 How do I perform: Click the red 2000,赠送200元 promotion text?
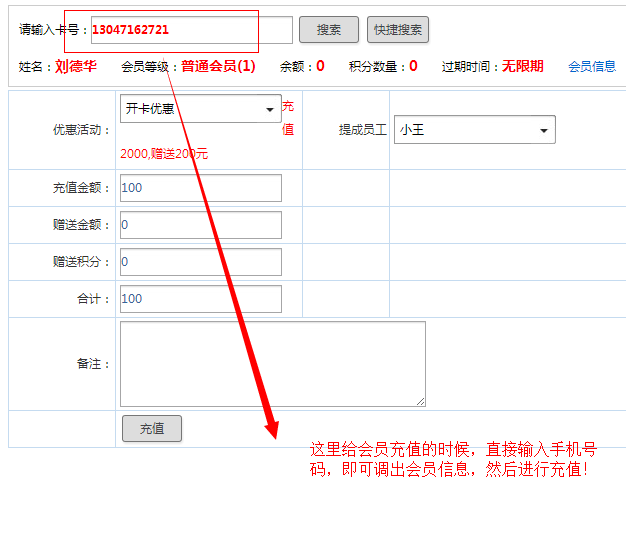164,154
